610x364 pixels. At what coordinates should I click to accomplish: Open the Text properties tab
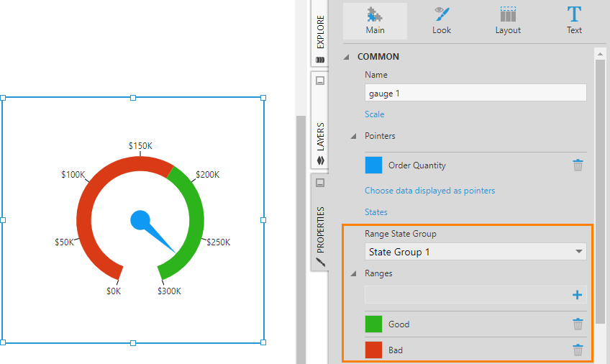(x=574, y=21)
